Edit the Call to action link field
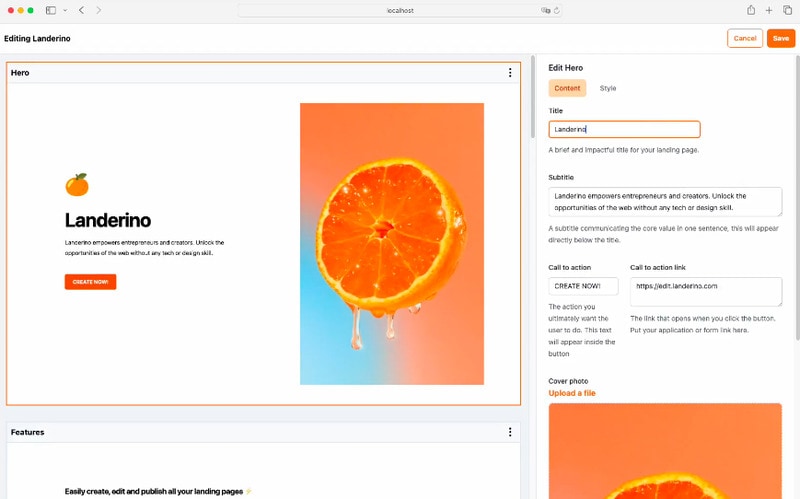The height and width of the screenshot is (499, 800). (706, 291)
